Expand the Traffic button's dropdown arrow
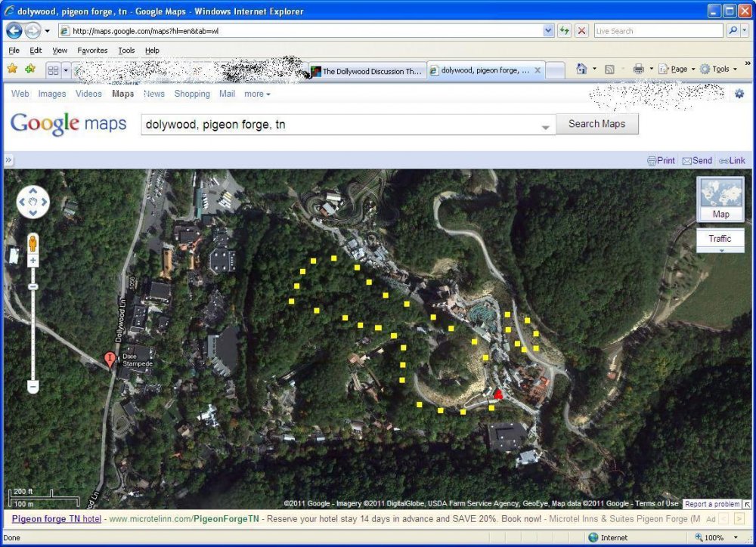This screenshot has height=547, width=756. pyautogui.click(x=720, y=249)
